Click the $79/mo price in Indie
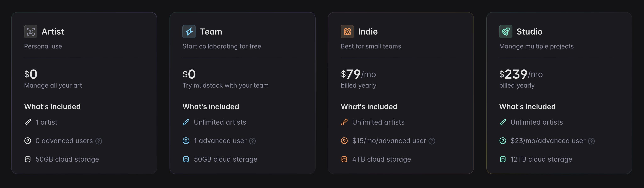 coord(358,74)
